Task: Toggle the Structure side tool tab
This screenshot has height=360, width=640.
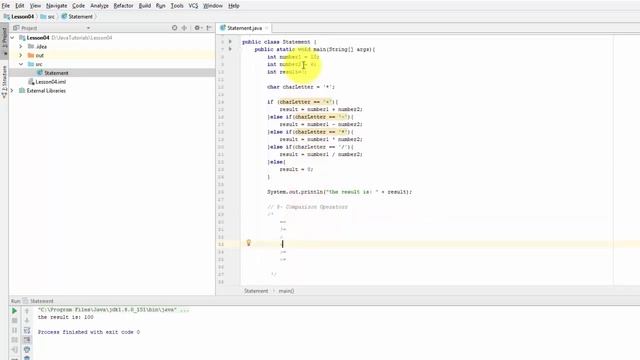Action: (4, 82)
